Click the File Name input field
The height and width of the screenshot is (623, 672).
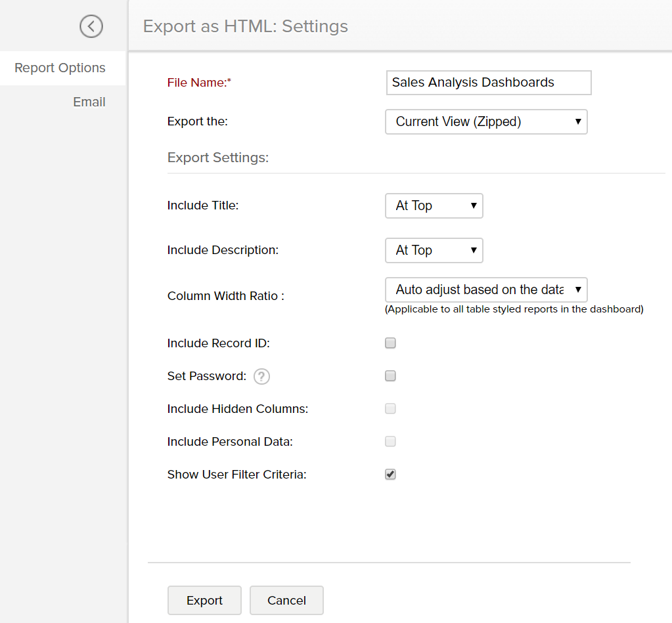pos(488,83)
